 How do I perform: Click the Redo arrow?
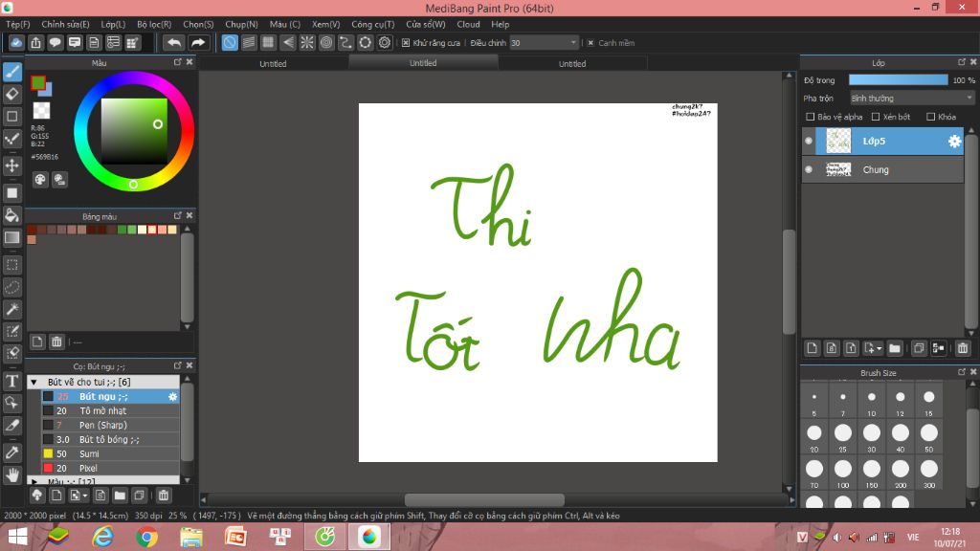point(197,42)
